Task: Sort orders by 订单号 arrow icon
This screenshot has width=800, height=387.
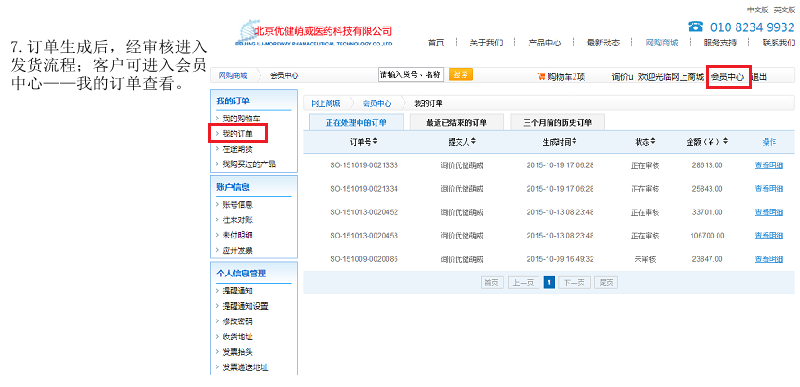Action: tap(375, 141)
